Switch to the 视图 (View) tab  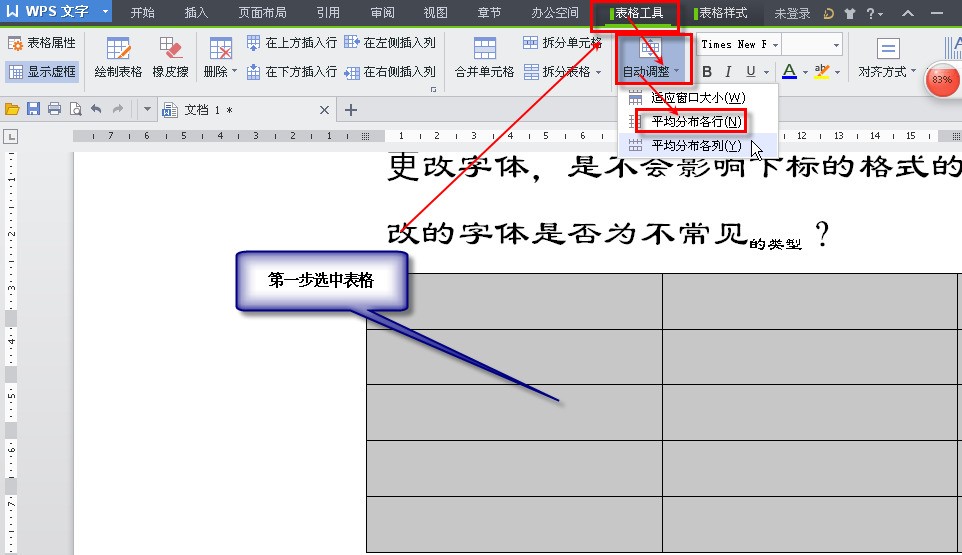pos(436,13)
